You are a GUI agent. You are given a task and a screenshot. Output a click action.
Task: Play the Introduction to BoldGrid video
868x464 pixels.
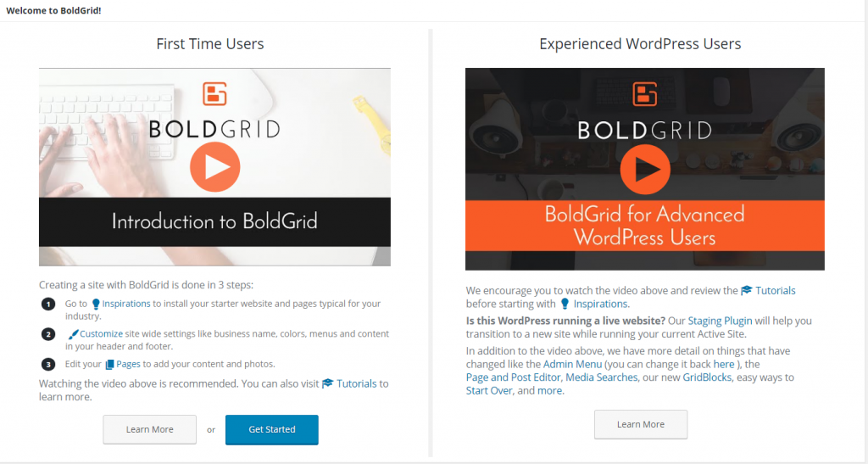214,165
